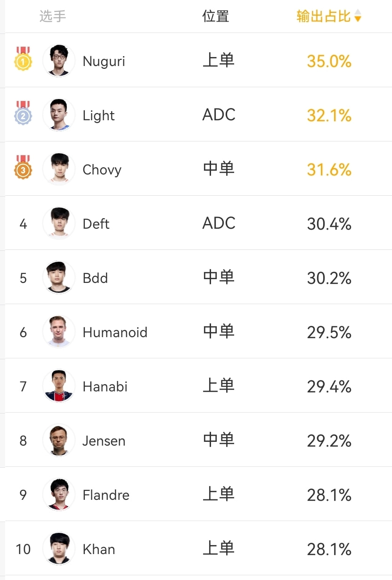392x580 pixels.
Task: Open Hanabi's avatar picture
Action: (59, 386)
